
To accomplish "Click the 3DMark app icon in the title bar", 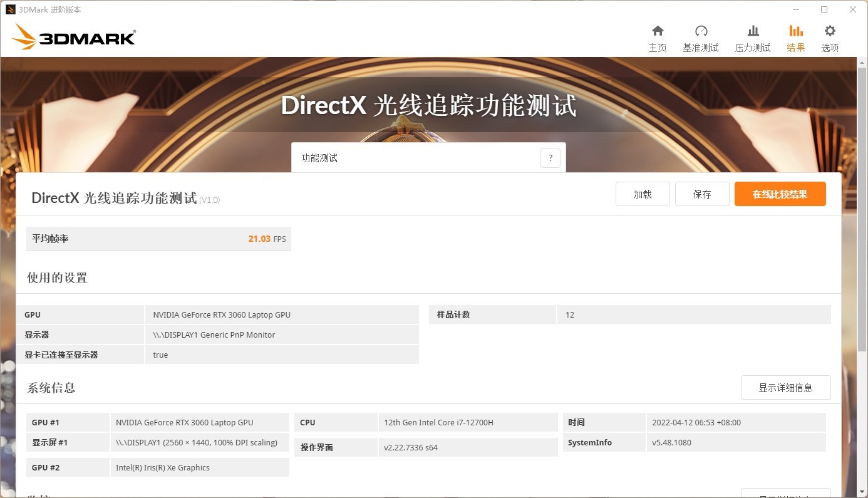I will [10, 9].
